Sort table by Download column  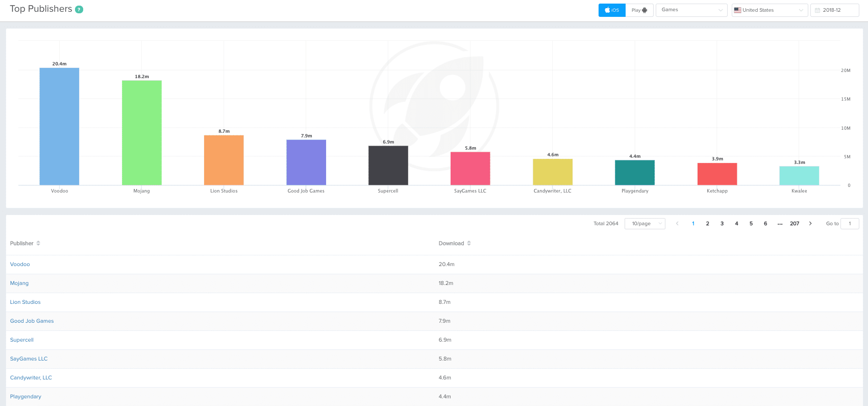tap(455, 244)
